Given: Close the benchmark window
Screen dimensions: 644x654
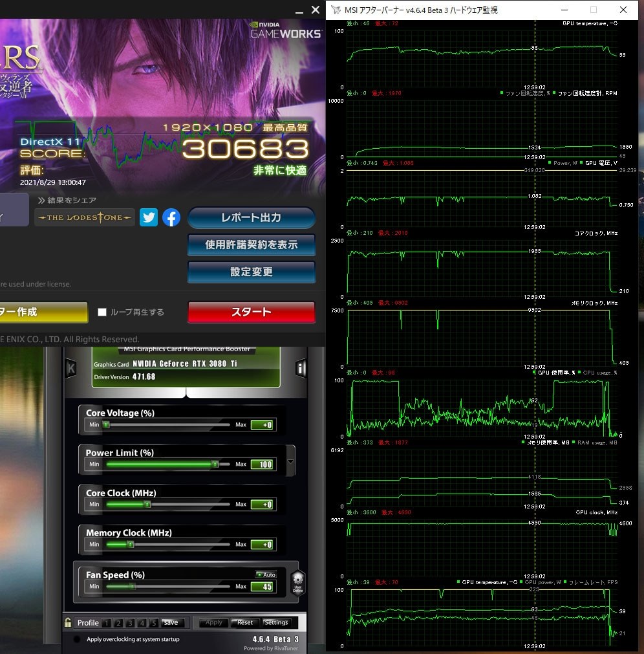Looking at the screenshot, I should tap(316, 10).
